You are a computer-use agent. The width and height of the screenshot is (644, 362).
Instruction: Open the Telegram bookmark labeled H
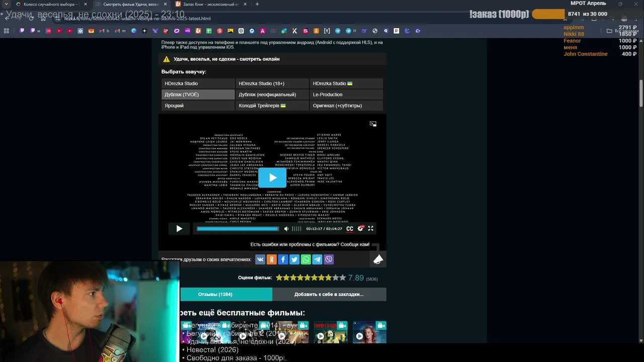[x=351, y=31]
